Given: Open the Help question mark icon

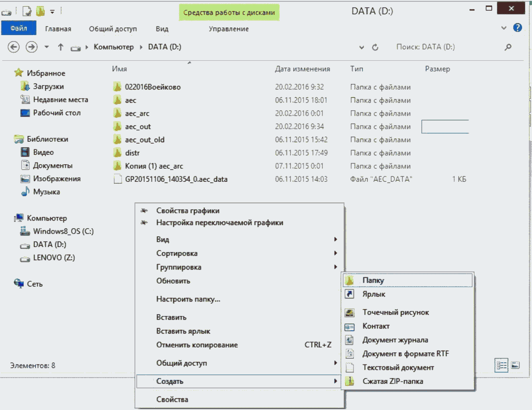Looking at the screenshot, I should [518, 28].
